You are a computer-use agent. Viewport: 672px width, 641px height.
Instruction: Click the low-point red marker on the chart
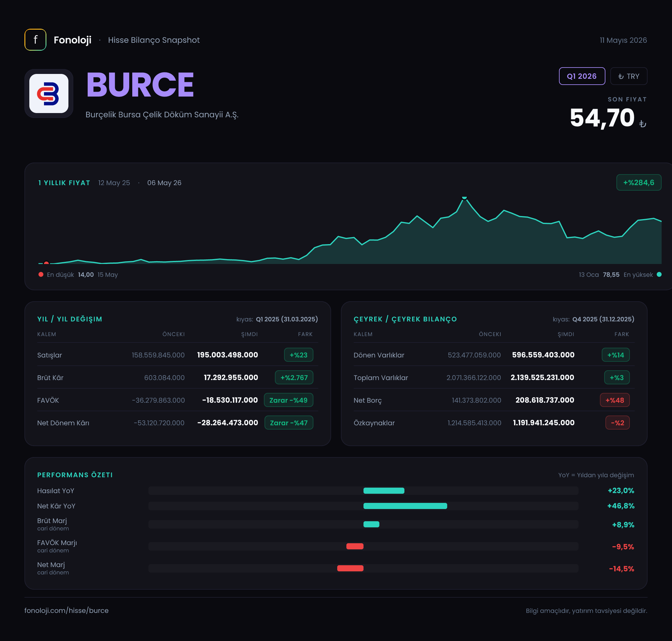(x=46, y=263)
